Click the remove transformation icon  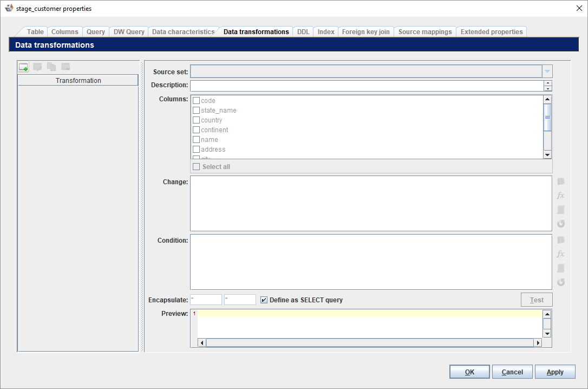[66, 67]
